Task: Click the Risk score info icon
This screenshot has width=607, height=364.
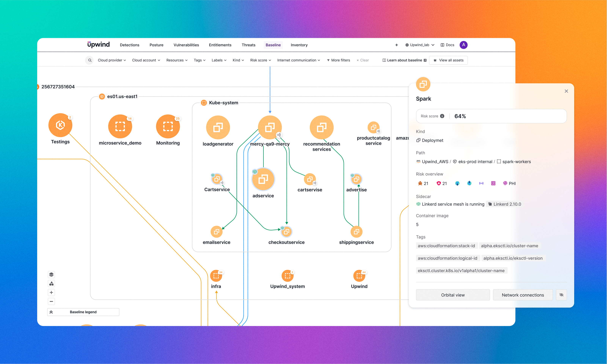Action: click(442, 116)
